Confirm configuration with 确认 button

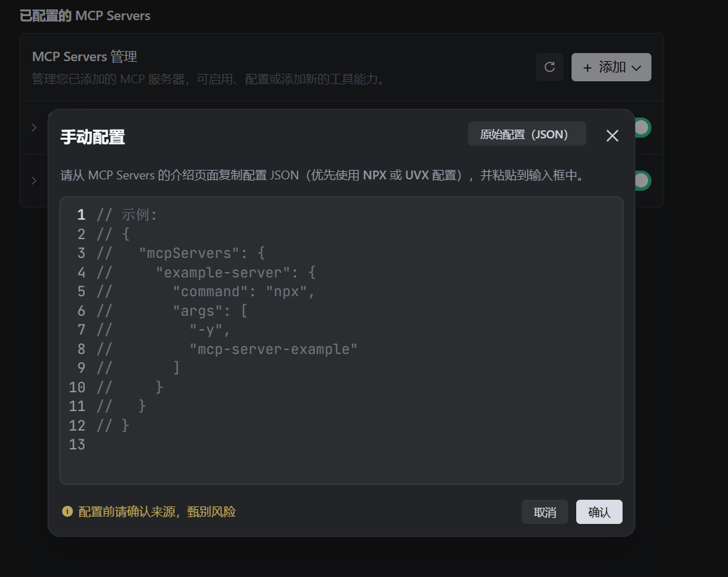[598, 512]
